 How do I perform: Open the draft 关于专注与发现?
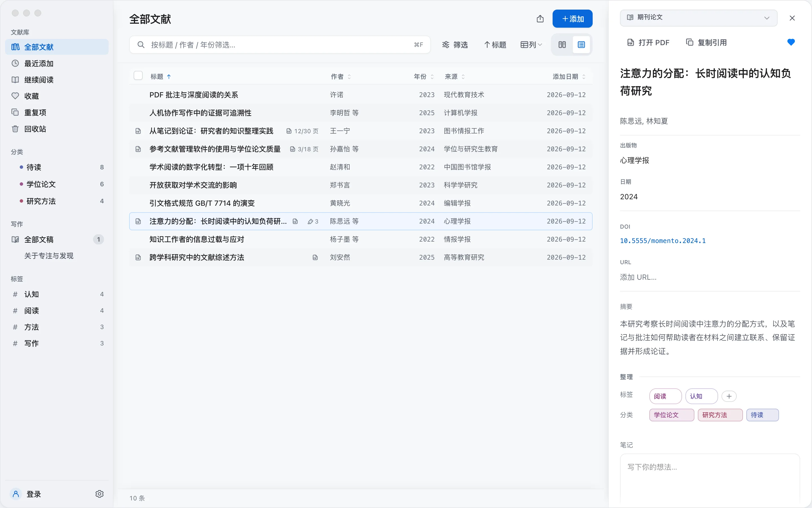[49, 256]
